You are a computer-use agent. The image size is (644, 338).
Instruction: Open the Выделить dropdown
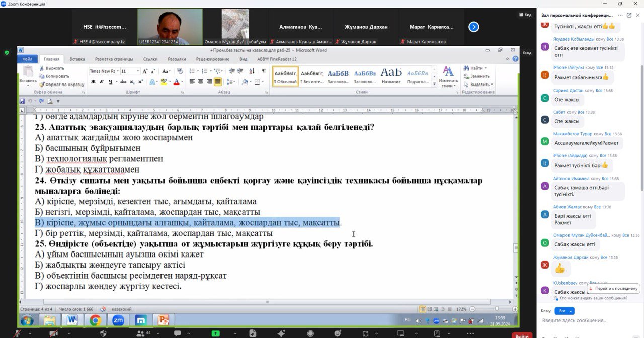click(x=478, y=84)
